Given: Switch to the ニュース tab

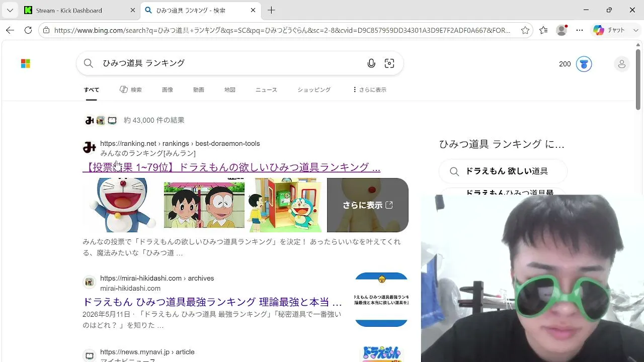Looking at the screenshot, I should tap(266, 90).
